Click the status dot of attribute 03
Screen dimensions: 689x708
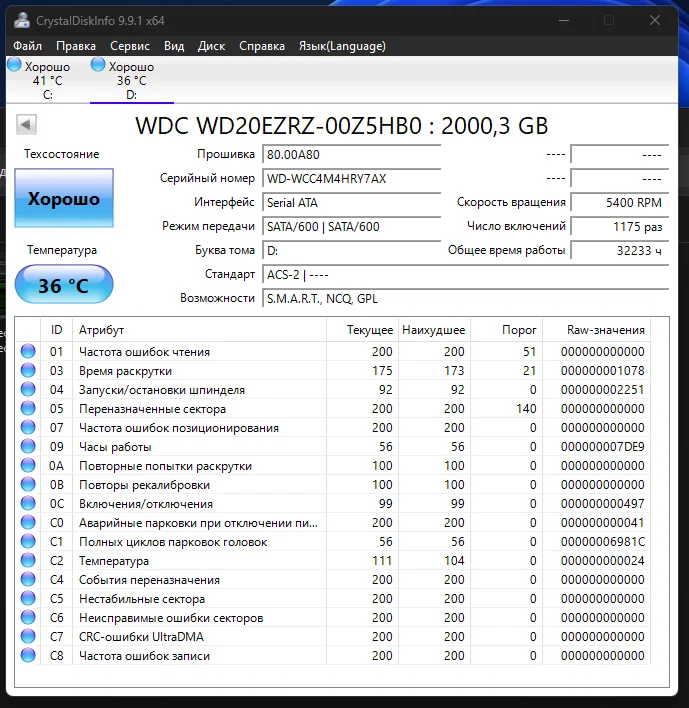pyautogui.click(x=28, y=370)
